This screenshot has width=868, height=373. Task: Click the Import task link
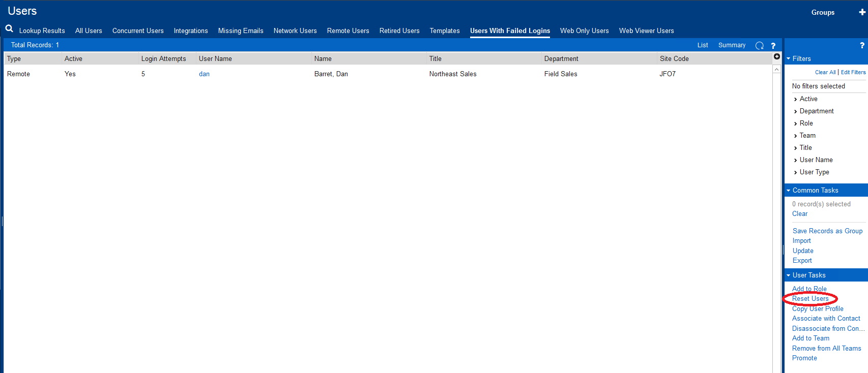[802, 241]
